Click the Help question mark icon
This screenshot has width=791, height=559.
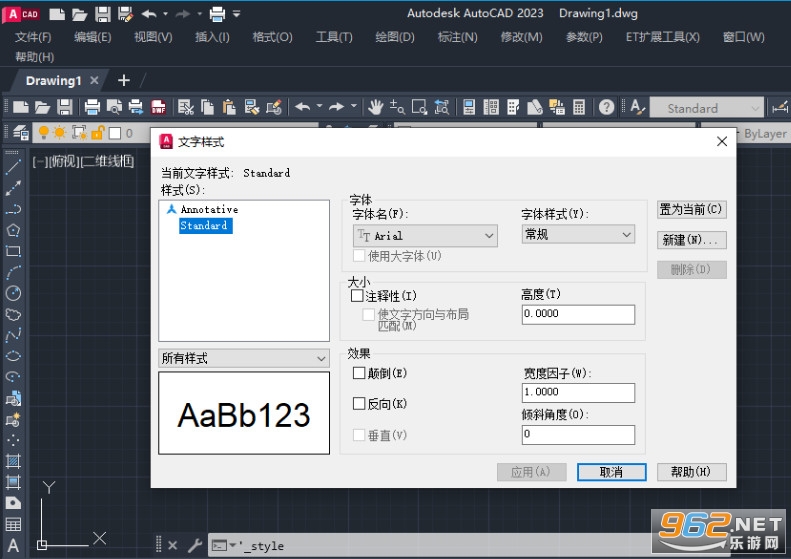pyautogui.click(x=606, y=107)
